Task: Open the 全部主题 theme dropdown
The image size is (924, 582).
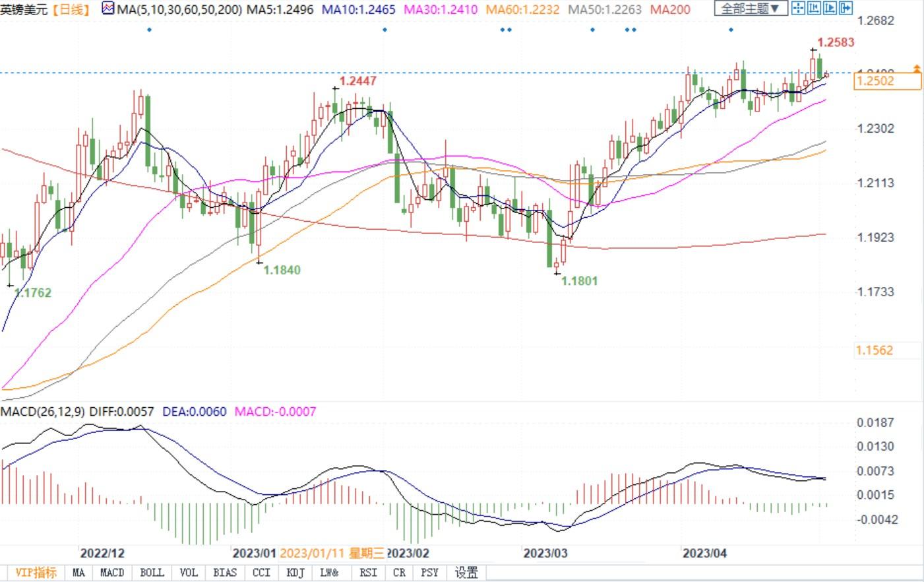Action: tap(751, 9)
